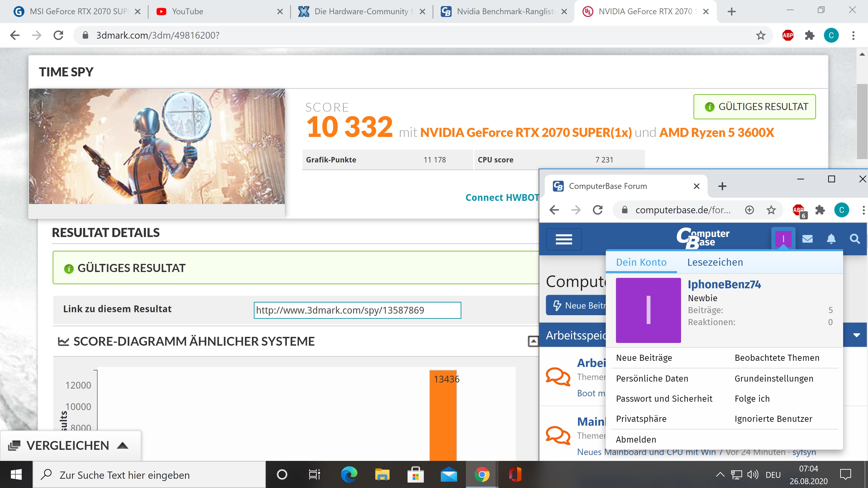Switch to the YouTube browser tab

187,12
